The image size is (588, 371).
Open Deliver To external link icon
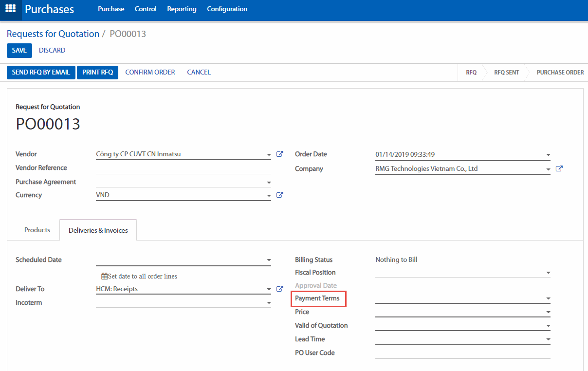[x=280, y=289]
